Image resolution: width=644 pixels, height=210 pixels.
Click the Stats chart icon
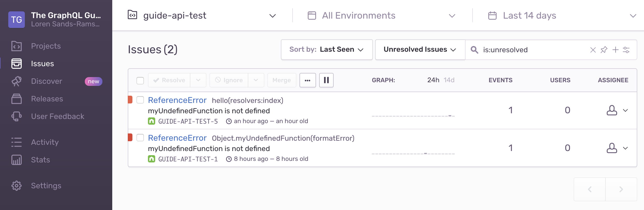(17, 160)
